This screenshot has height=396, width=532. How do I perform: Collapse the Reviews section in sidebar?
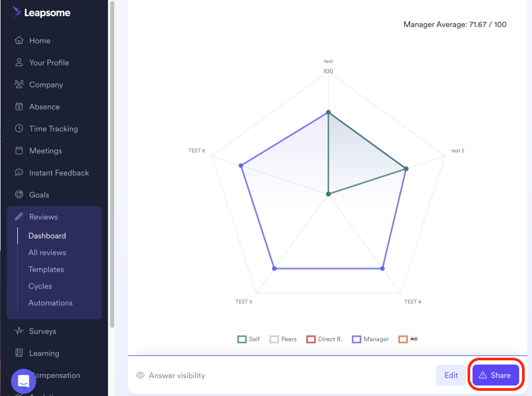[44, 217]
